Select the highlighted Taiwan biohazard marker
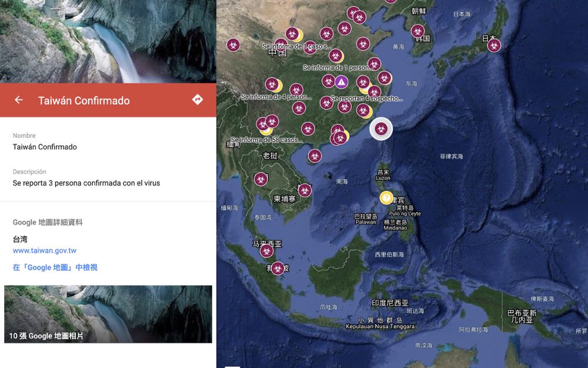 [x=381, y=129]
